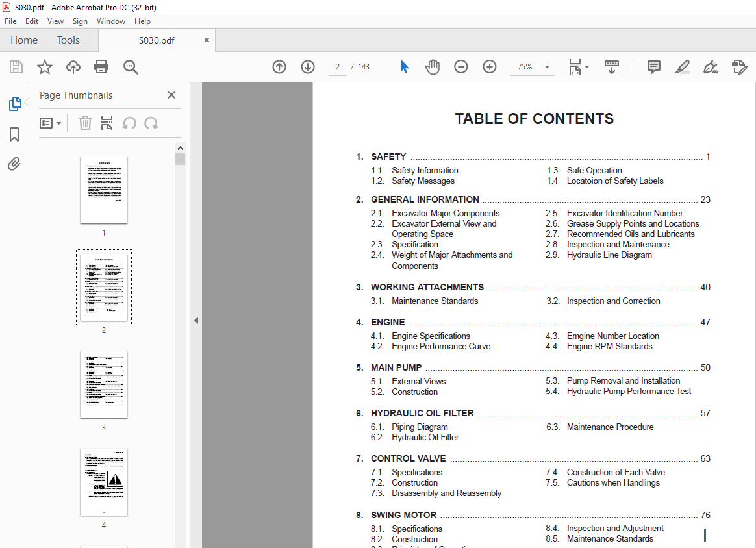Select the Hand tool in the toolbar

point(433,67)
